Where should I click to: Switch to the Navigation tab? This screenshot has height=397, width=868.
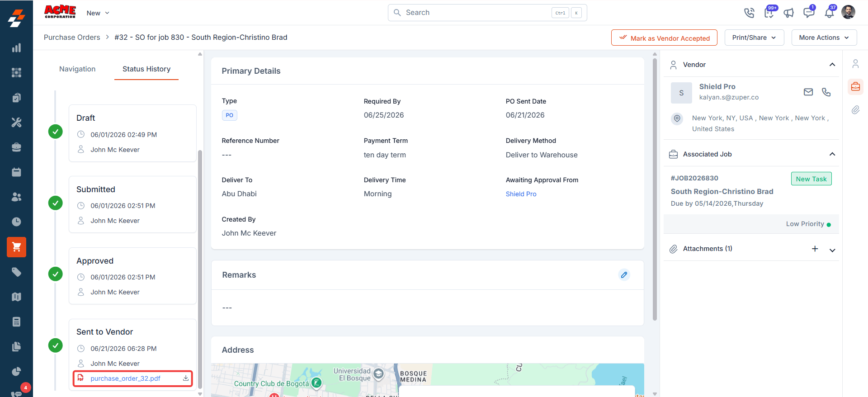77,69
